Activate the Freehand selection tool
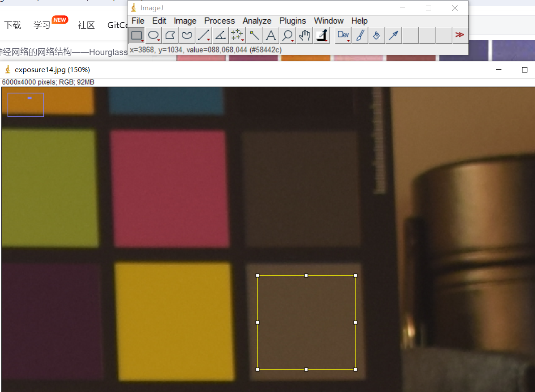 point(187,35)
